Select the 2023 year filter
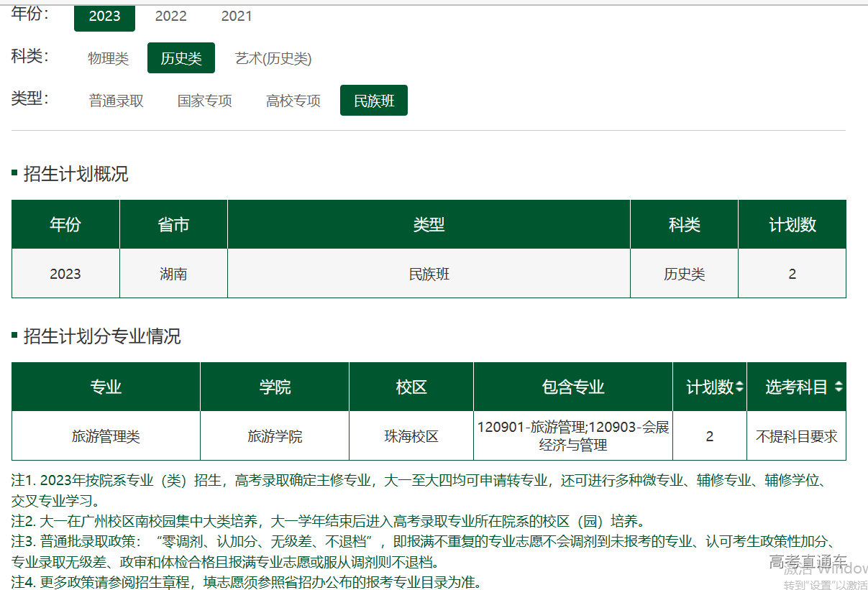The width and height of the screenshot is (868, 590). point(104,16)
